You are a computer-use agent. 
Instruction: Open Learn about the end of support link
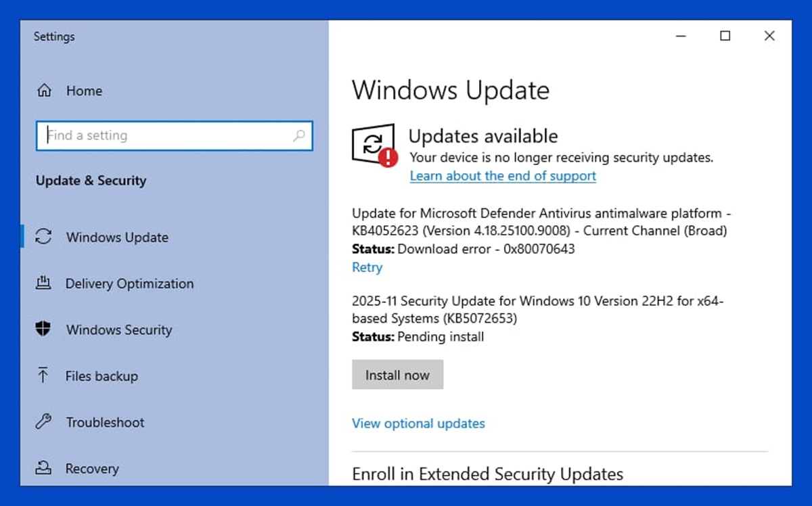(x=503, y=176)
